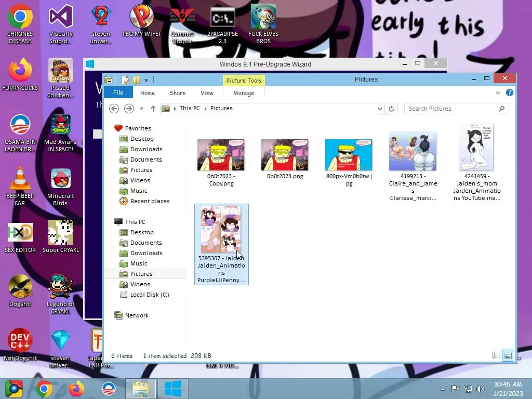The height and width of the screenshot is (399, 532).
Task: Switch to the View ribbon tab
Action: click(x=207, y=93)
